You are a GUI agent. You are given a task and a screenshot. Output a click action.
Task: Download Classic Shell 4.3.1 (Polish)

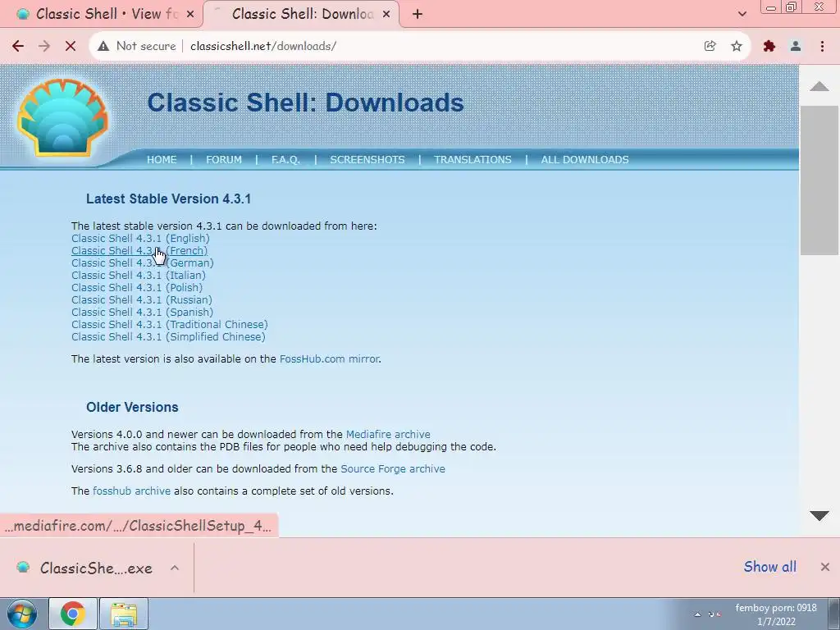[137, 288]
